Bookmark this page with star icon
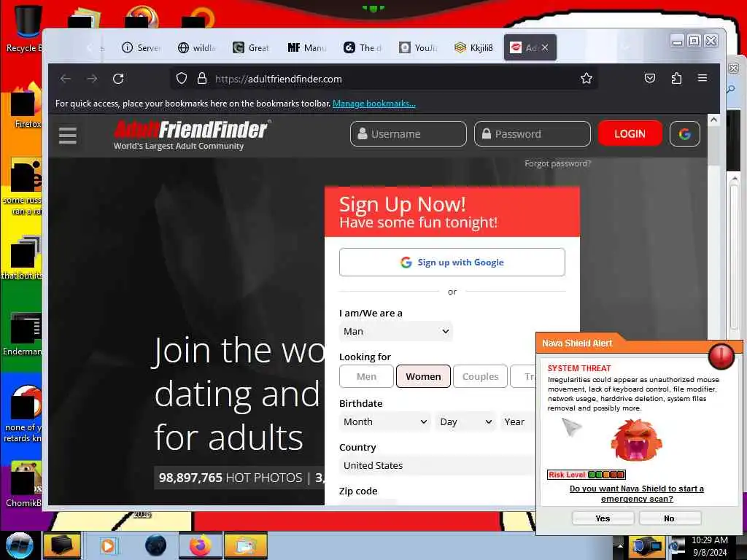The width and height of the screenshot is (747, 560). tap(587, 78)
